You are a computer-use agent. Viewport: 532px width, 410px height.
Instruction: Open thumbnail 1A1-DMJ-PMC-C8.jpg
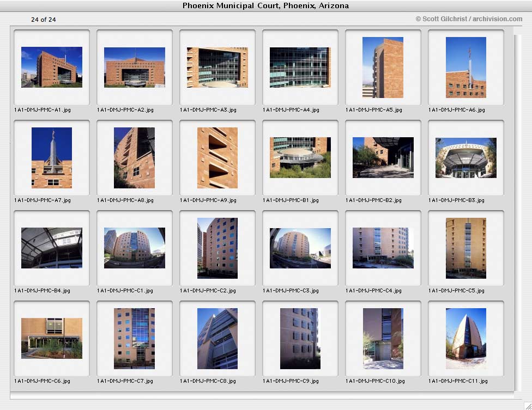(217, 339)
